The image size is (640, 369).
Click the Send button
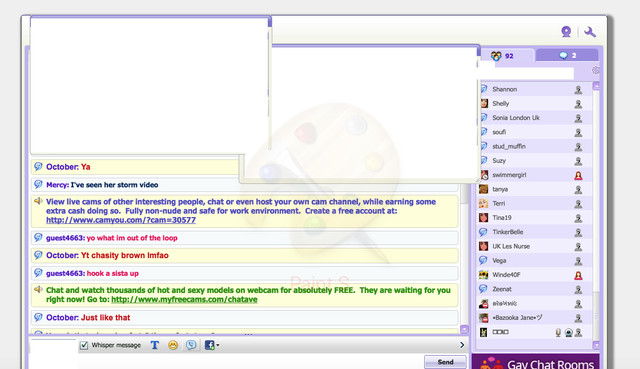445,362
